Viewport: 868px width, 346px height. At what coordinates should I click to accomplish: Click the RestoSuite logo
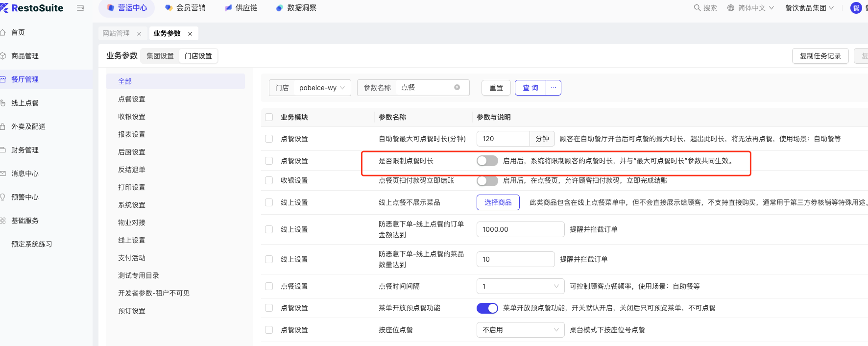(x=32, y=8)
